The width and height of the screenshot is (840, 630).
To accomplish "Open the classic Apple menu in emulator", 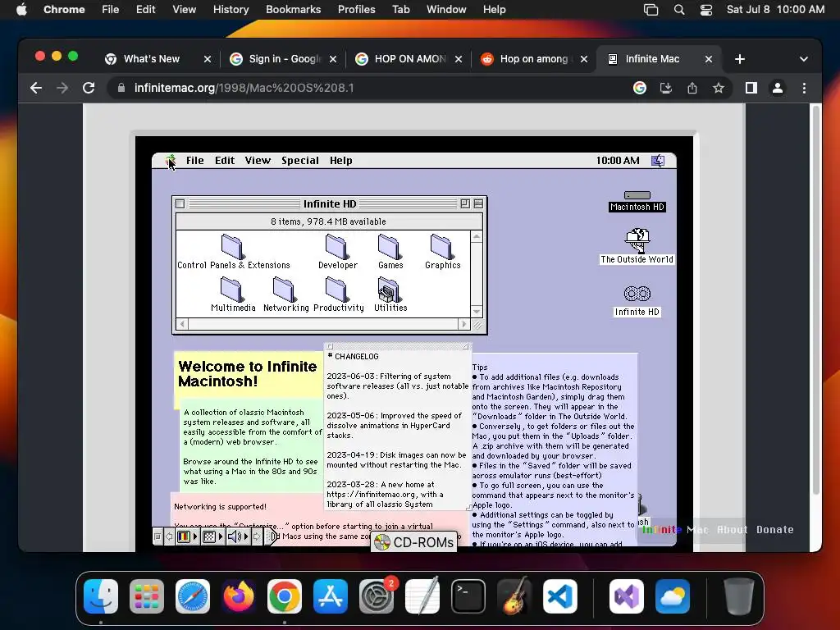I will point(171,160).
